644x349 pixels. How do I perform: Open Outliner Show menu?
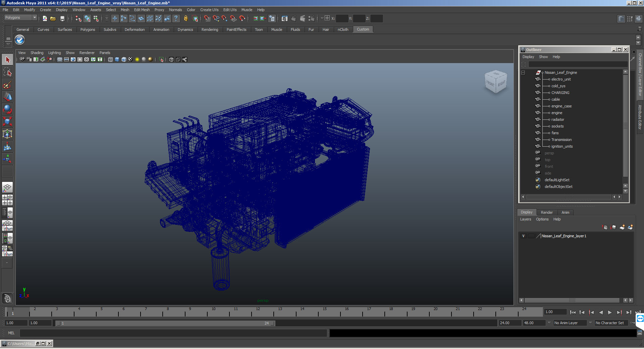tap(543, 57)
